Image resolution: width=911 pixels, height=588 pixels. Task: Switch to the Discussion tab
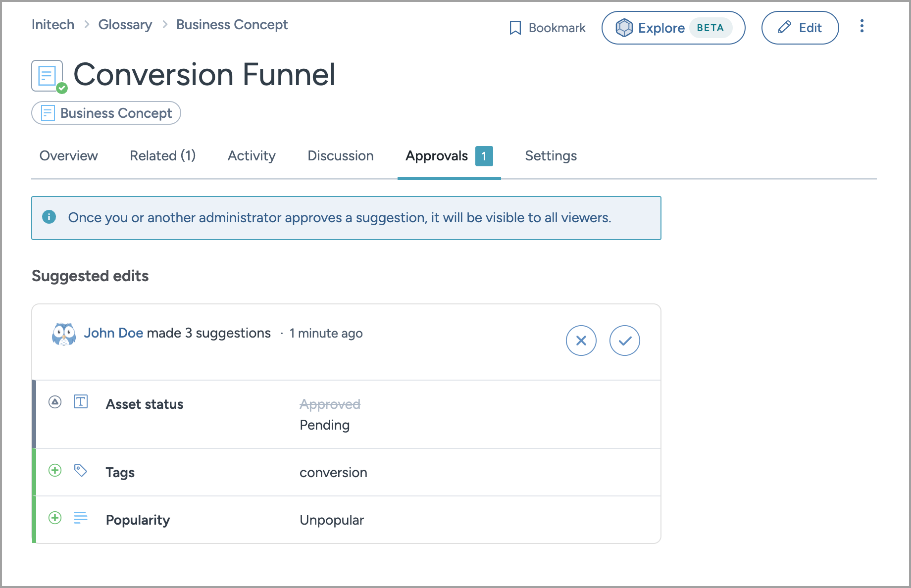click(x=340, y=156)
